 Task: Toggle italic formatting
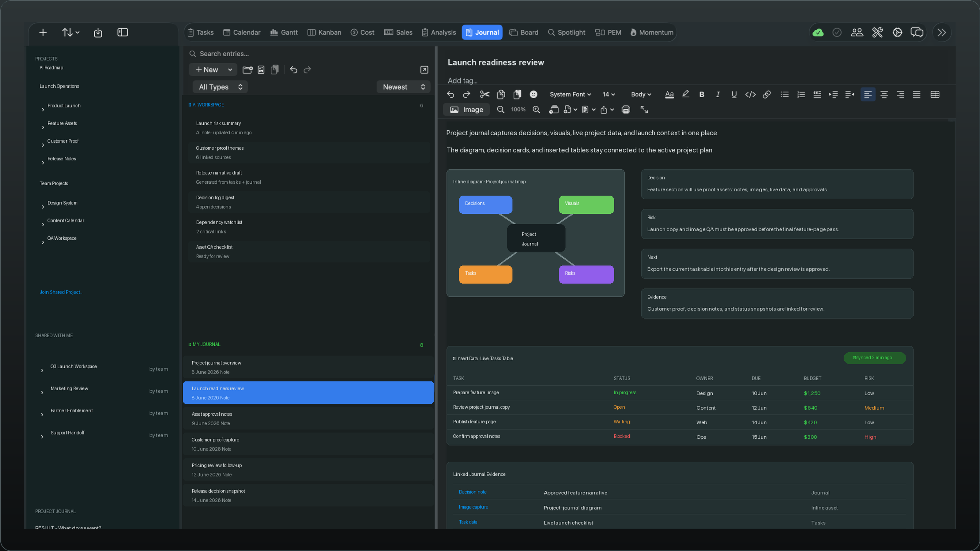718,94
